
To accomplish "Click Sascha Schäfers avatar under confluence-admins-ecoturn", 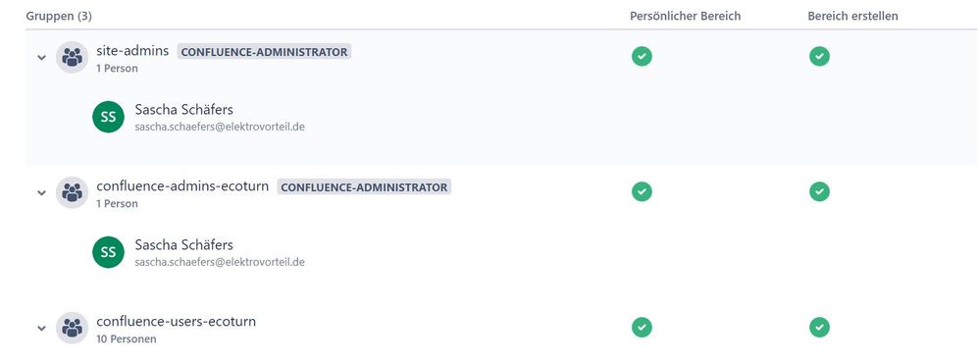I will point(108,252).
